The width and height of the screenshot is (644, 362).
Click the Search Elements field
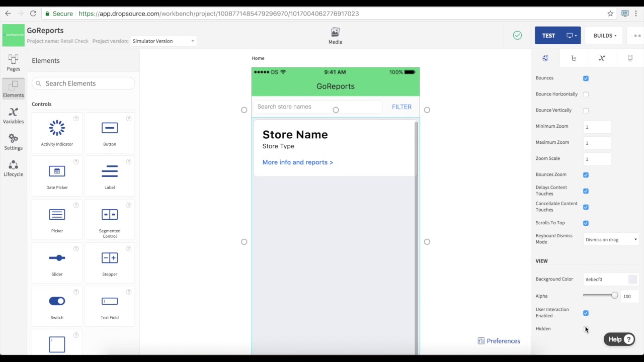point(84,83)
